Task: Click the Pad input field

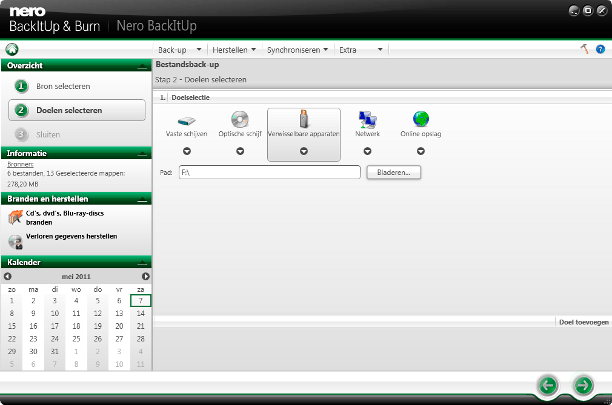Action: click(270, 172)
